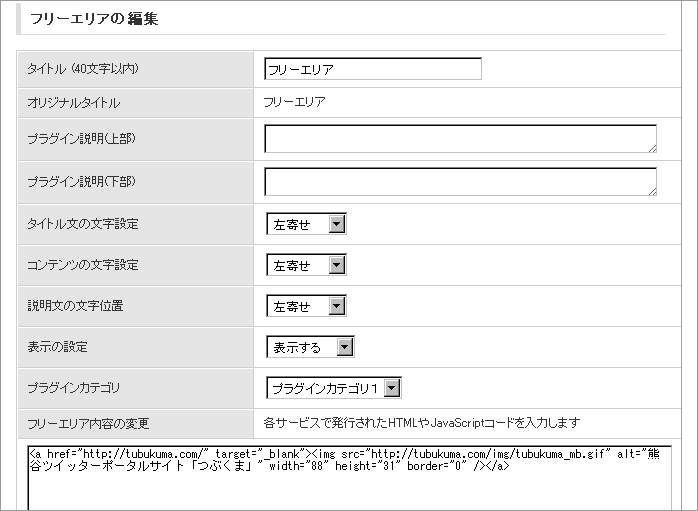This screenshot has height=511, width=698.
Task: Click the タイトル input field containing フリーエリア
Action: pyautogui.click(x=373, y=69)
